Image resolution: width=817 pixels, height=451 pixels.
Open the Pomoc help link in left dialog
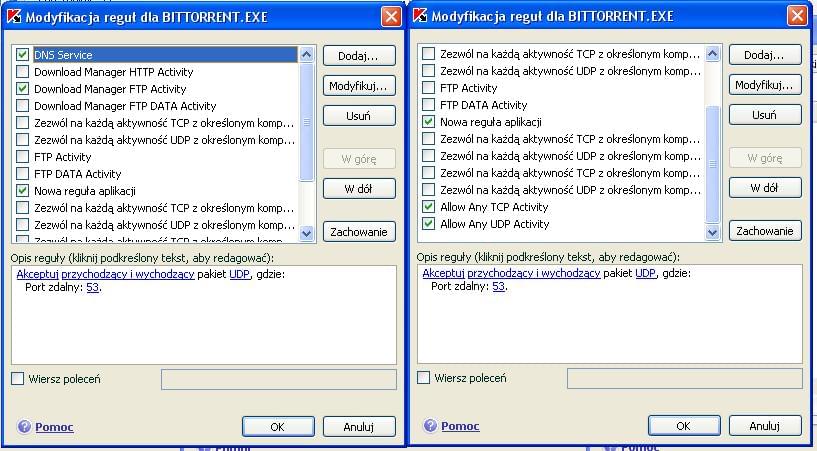[x=54, y=427]
